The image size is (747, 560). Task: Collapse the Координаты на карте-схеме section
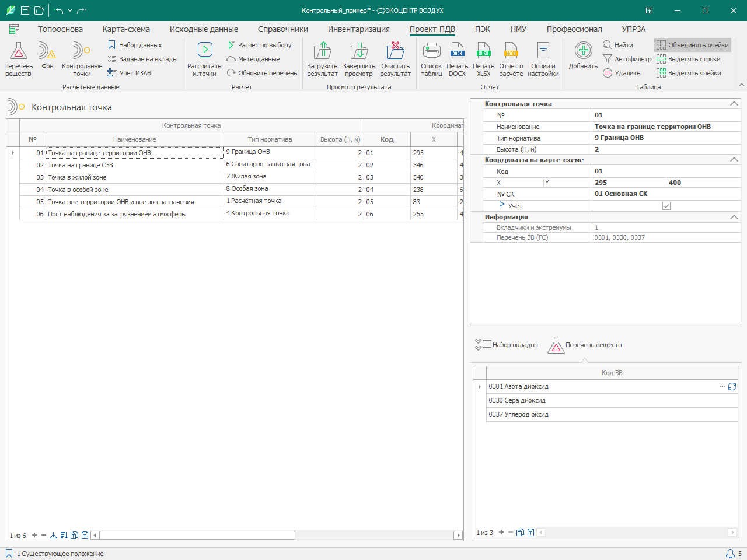[734, 160]
